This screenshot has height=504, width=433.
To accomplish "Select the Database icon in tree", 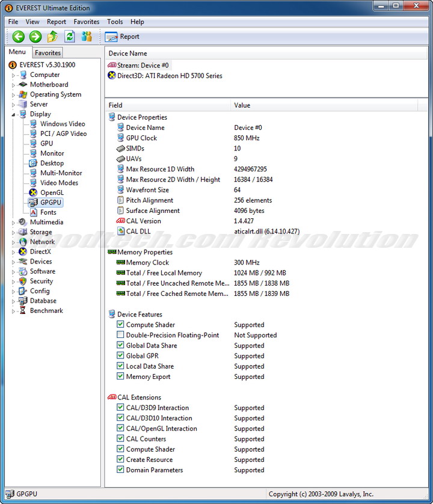I will [23, 301].
